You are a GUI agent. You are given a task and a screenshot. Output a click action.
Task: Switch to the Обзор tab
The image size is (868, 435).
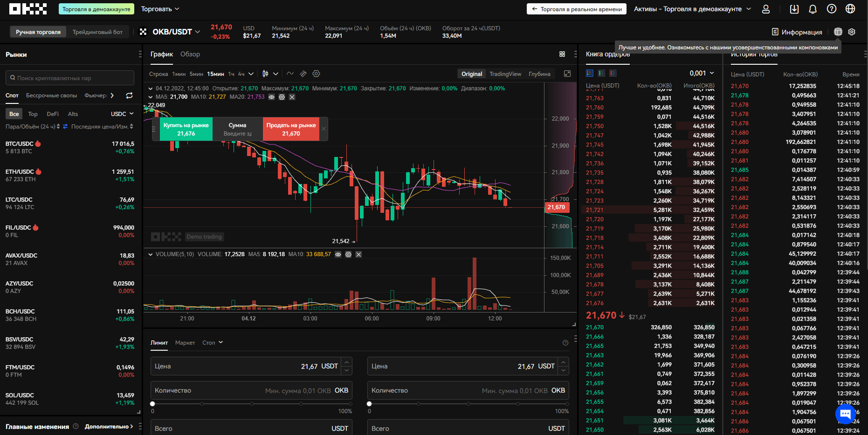point(190,54)
